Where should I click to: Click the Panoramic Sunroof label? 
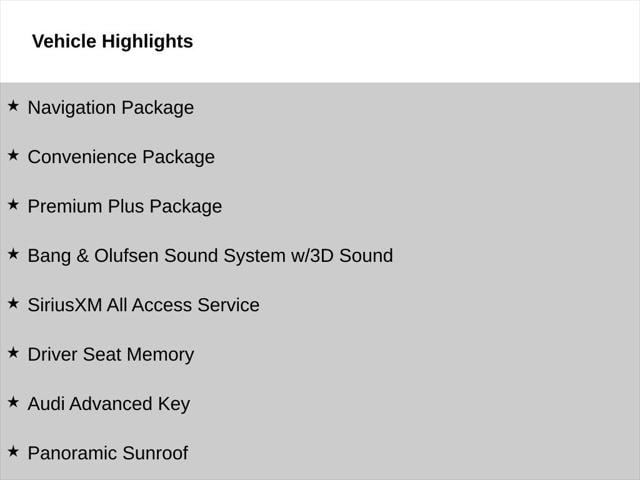pyautogui.click(x=107, y=453)
